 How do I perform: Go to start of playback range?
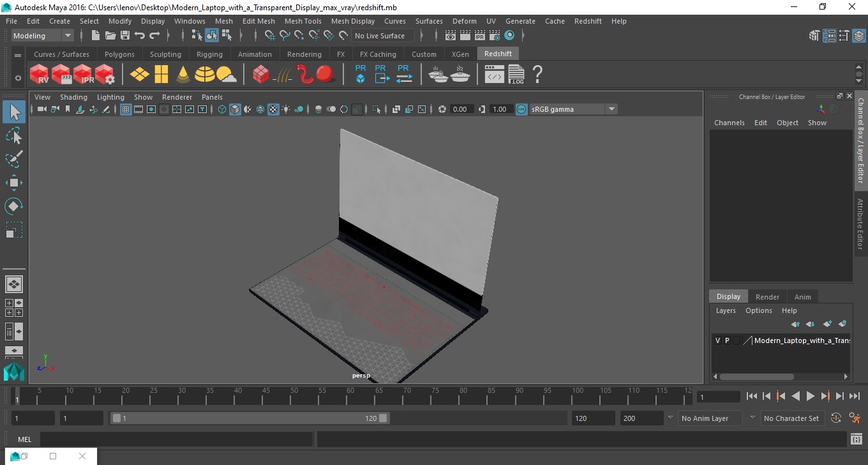point(751,396)
